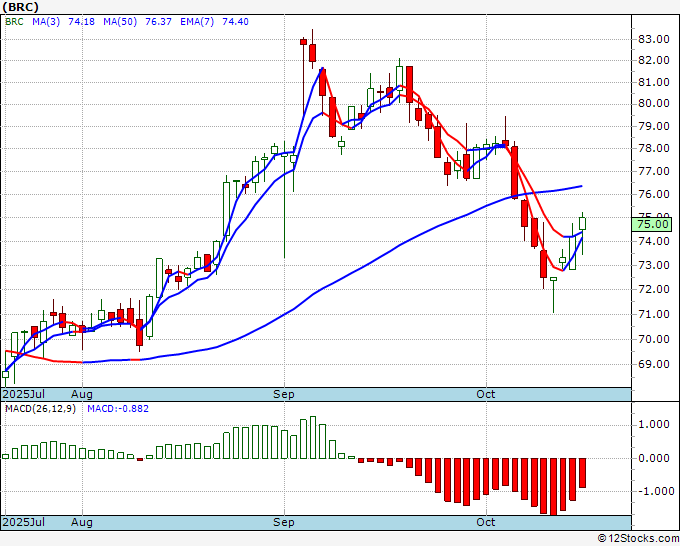The width and height of the screenshot is (680, 546).
Task: Click the last red MACD histogram bar
Action: point(582,473)
